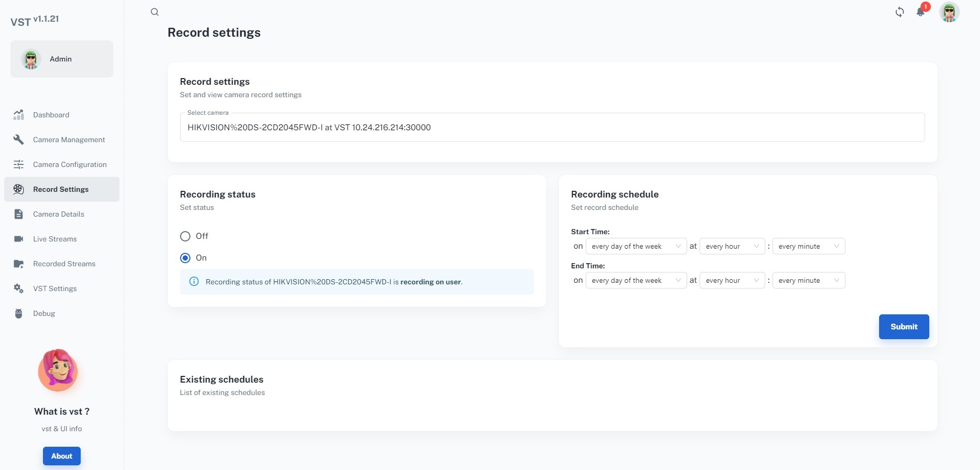The height and width of the screenshot is (470, 980).
Task: Open the notifications bell
Action: tap(920, 12)
